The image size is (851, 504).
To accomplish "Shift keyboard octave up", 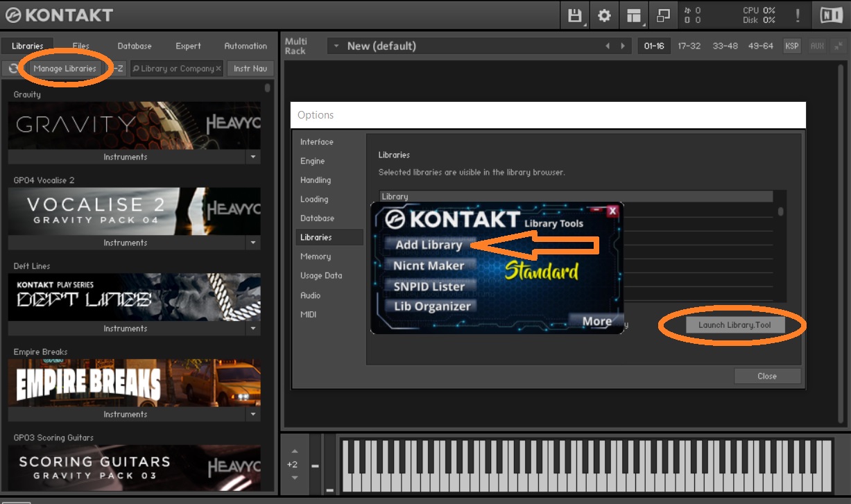I will pyautogui.click(x=295, y=451).
